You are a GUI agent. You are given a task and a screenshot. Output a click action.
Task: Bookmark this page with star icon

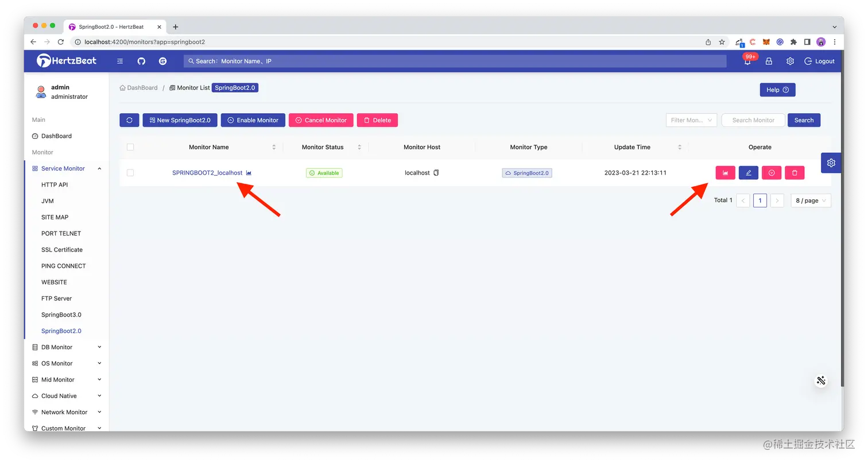(x=722, y=42)
